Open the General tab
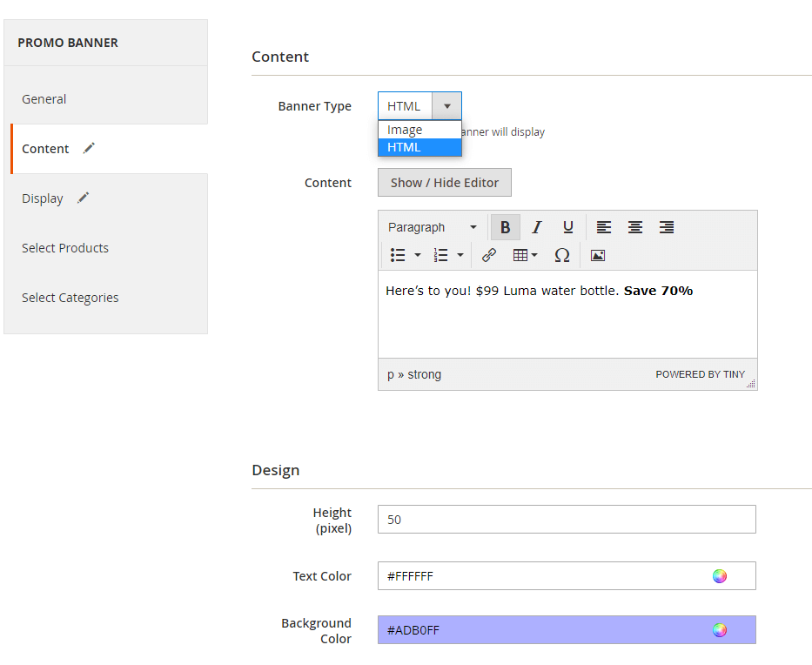Image resolution: width=812 pixels, height=665 pixels. click(x=105, y=99)
